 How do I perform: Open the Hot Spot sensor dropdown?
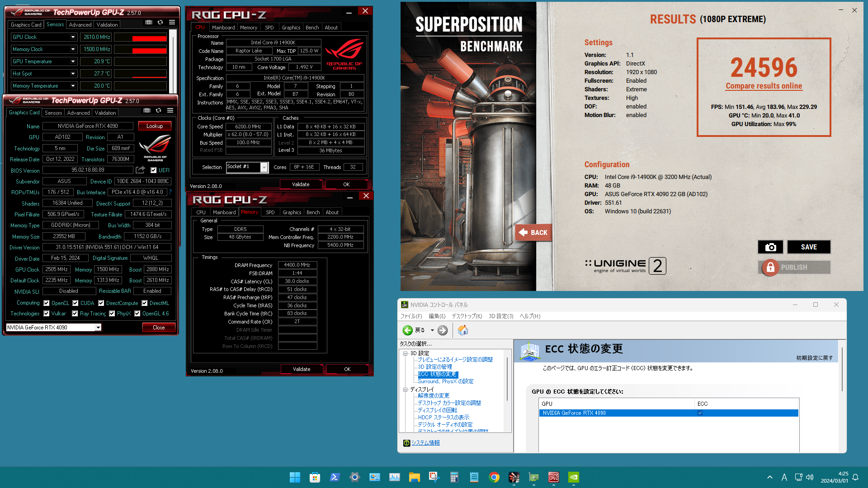click(72, 74)
